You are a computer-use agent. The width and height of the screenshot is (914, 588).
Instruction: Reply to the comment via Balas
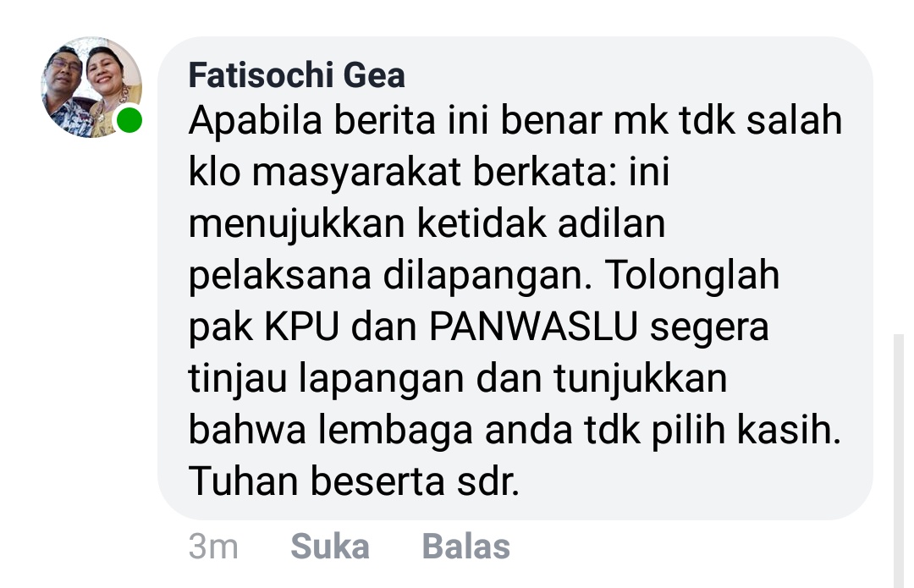click(x=465, y=547)
